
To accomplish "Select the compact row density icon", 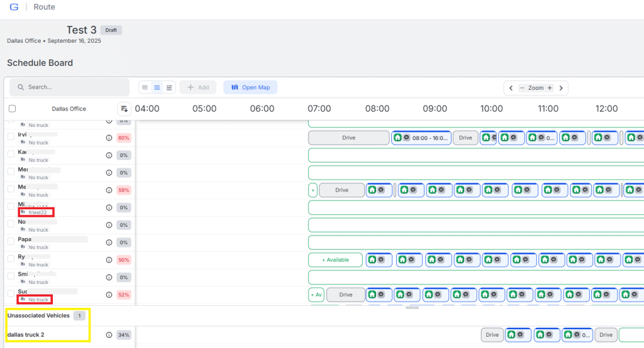I will (145, 87).
